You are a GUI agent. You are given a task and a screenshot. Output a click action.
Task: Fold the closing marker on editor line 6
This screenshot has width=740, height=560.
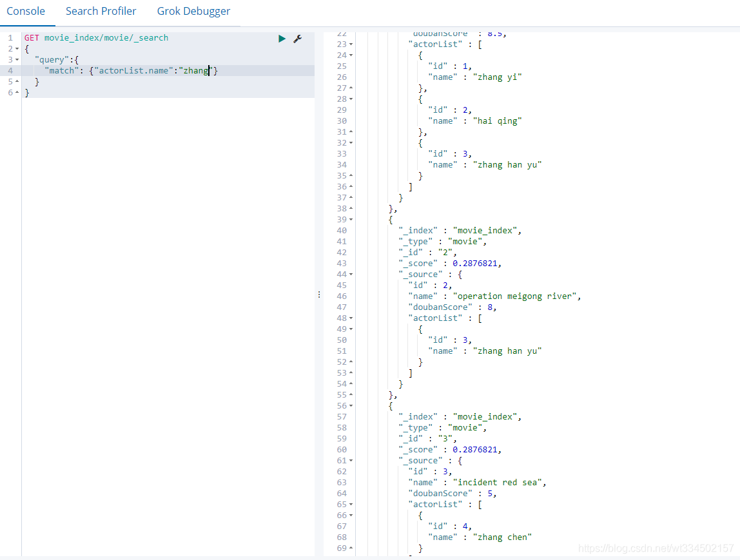tap(17, 92)
